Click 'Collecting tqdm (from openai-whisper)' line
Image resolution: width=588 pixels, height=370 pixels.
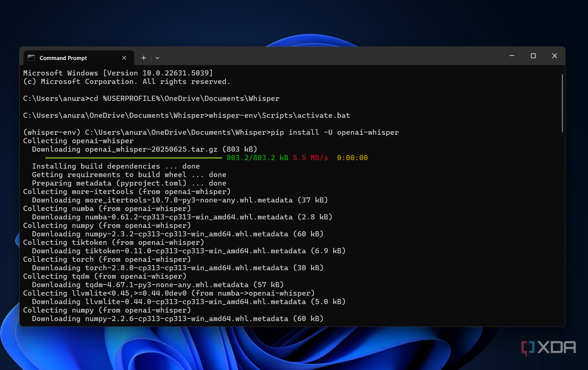tap(105, 276)
